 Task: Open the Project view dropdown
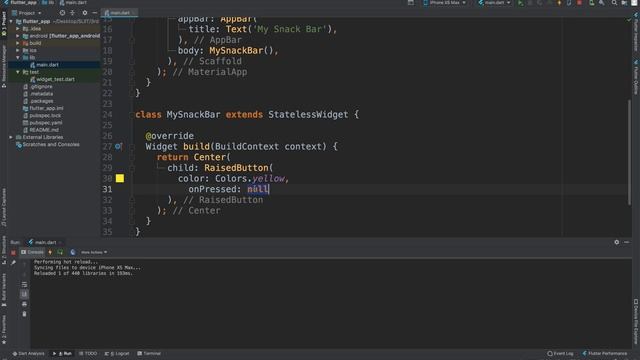(x=27, y=13)
